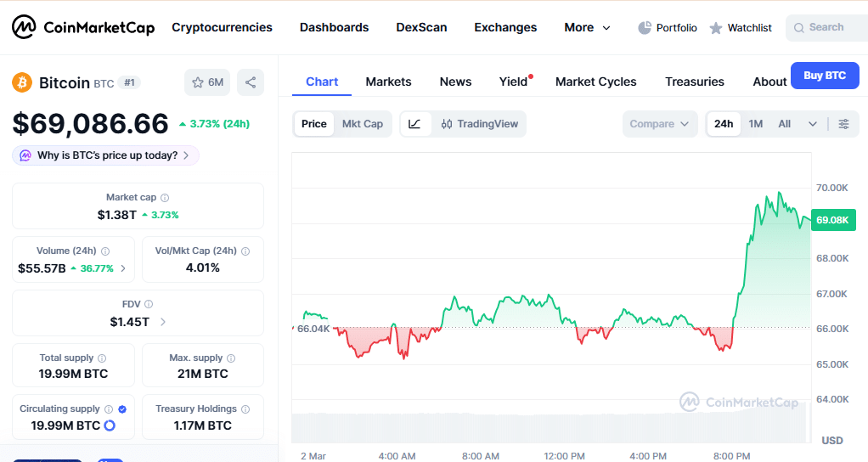Expand FDV details chevron
This screenshot has height=462, width=868.
[163, 322]
